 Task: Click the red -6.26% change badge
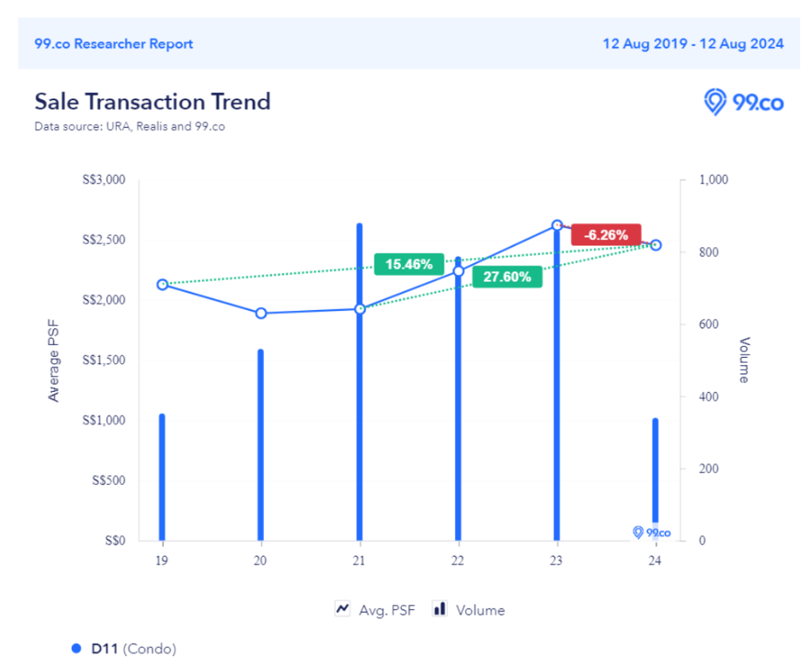click(x=606, y=235)
